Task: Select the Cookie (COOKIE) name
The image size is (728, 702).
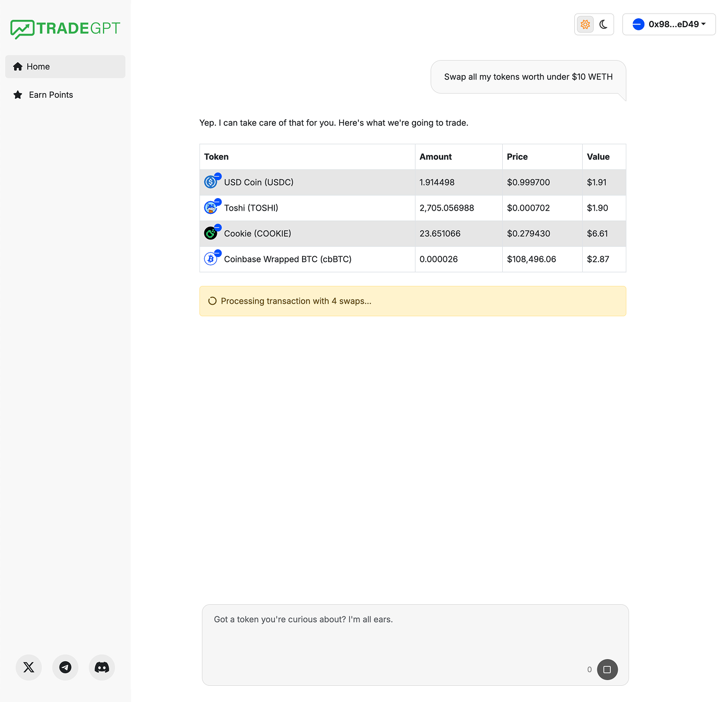Action: pyautogui.click(x=258, y=234)
